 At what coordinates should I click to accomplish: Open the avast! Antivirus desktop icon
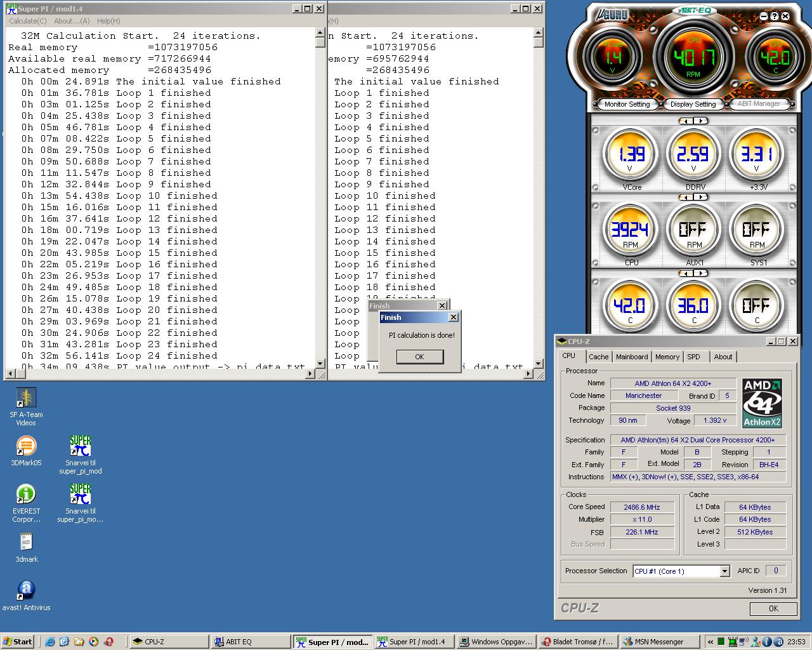pyautogui.click(x=26, y=595)
